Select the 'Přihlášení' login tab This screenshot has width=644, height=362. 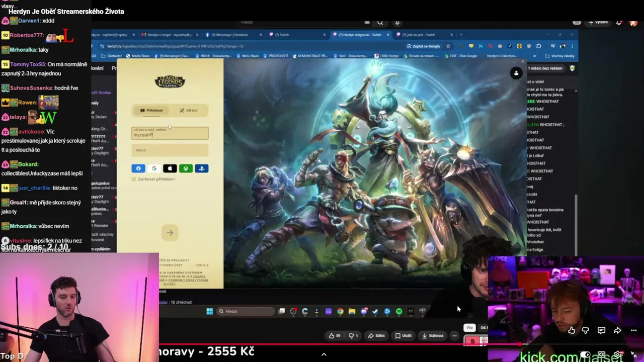point(151,110)
